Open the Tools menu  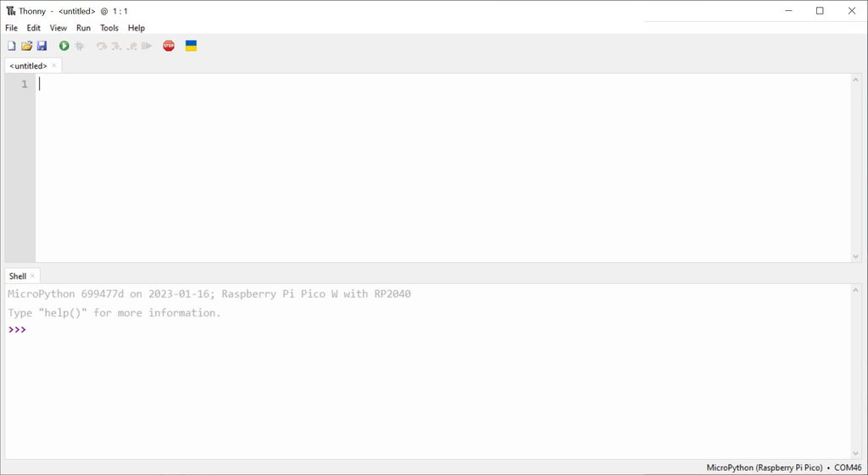point(109,28)
